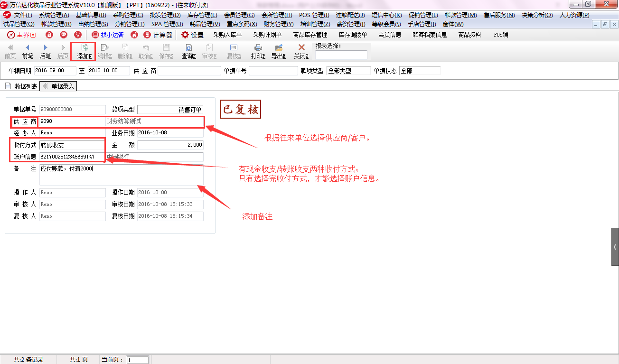
Task: Click the 供应商 field containing 9090
Action: tap(72, 121)
